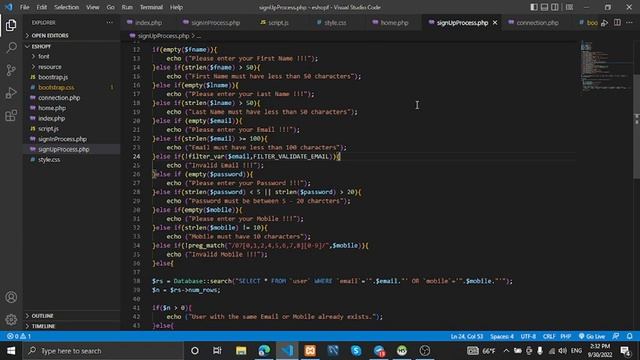Screen dimensions: 640x360
Task: Open the Run menu
Action: point(127,7)
